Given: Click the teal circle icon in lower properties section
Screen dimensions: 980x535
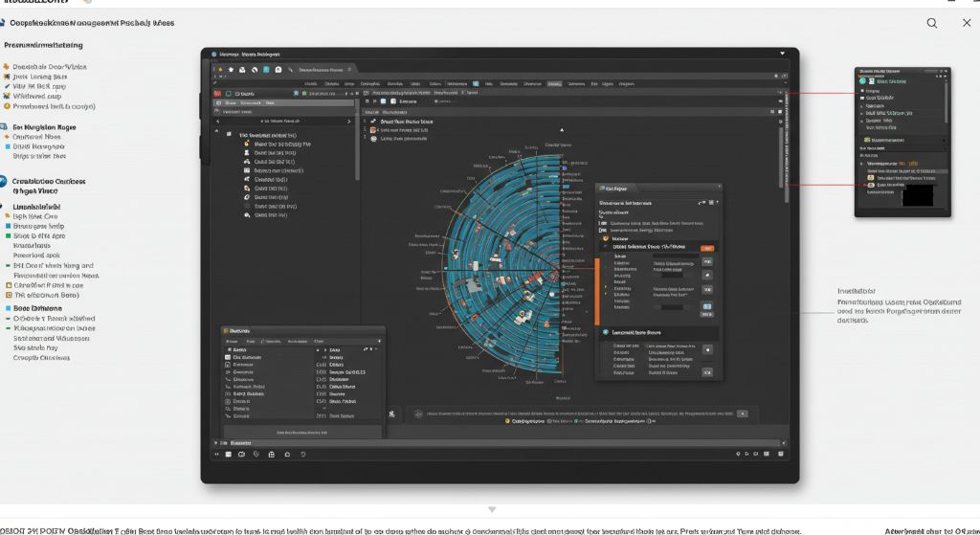Looking at the screenshot, I should tap(604, 332).
